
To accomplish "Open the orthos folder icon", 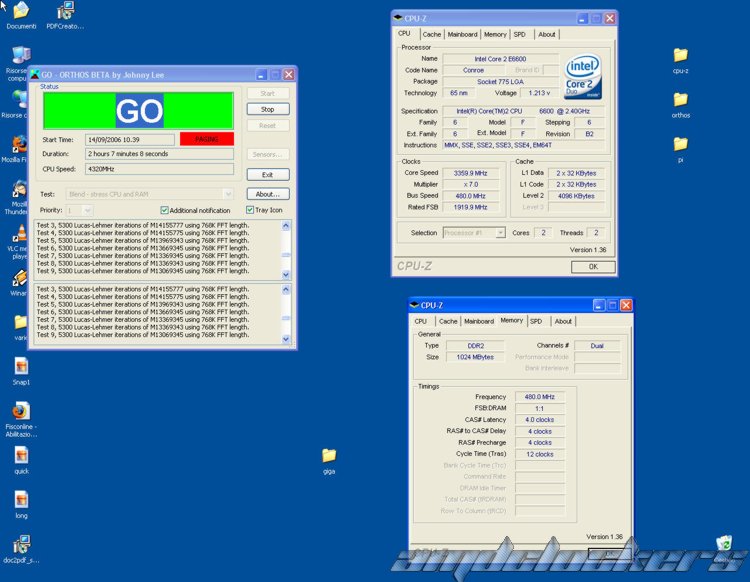I will [680, 100].
